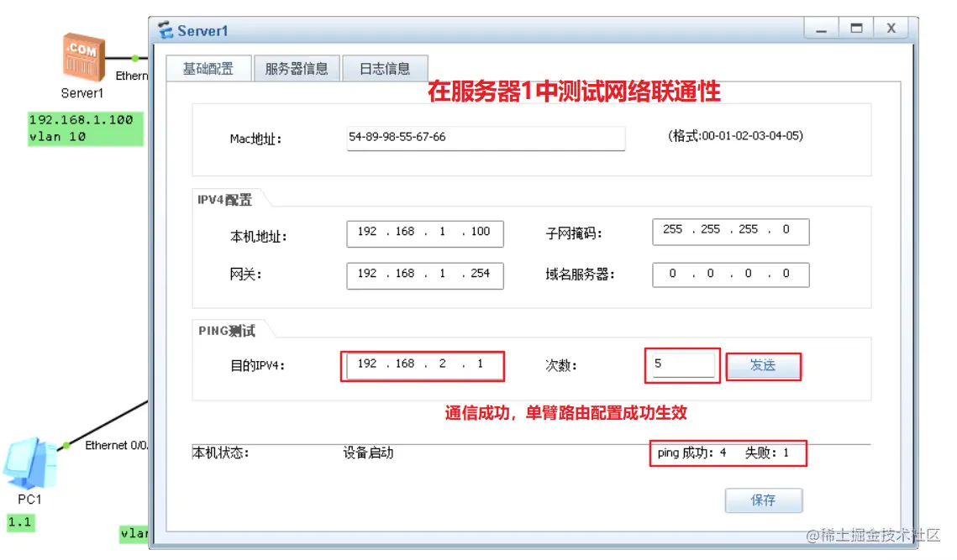This screenshot has width=957, height=560.
Task: Click the highlighted ping result box
Action: point(728,453)
